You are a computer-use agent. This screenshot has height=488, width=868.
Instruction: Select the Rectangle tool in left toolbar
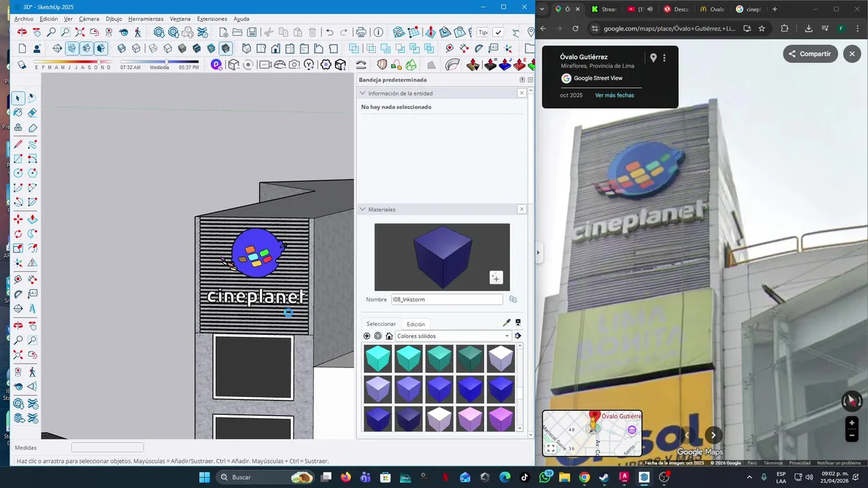pyautogui.click(x=18, y=159)
